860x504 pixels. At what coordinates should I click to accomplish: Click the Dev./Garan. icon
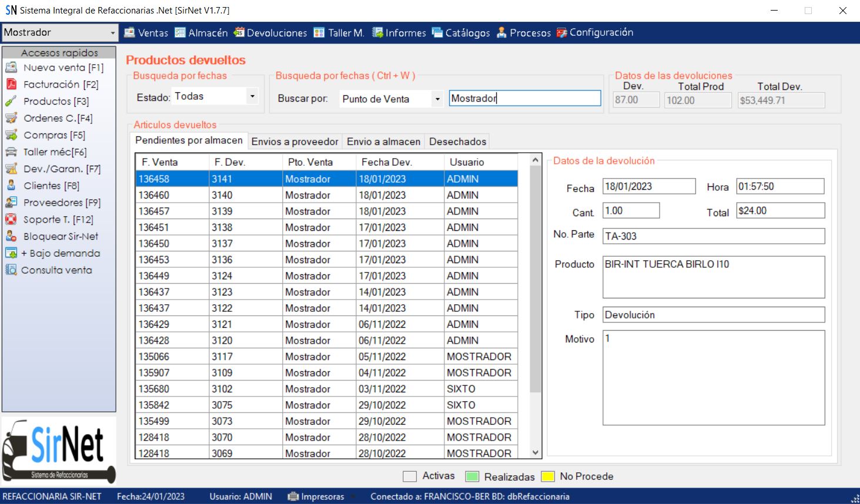11,169
